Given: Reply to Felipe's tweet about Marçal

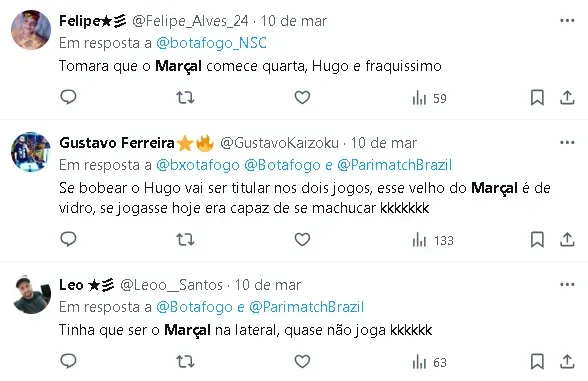Looking at the screenshot, I should click(x=68, y=97).
